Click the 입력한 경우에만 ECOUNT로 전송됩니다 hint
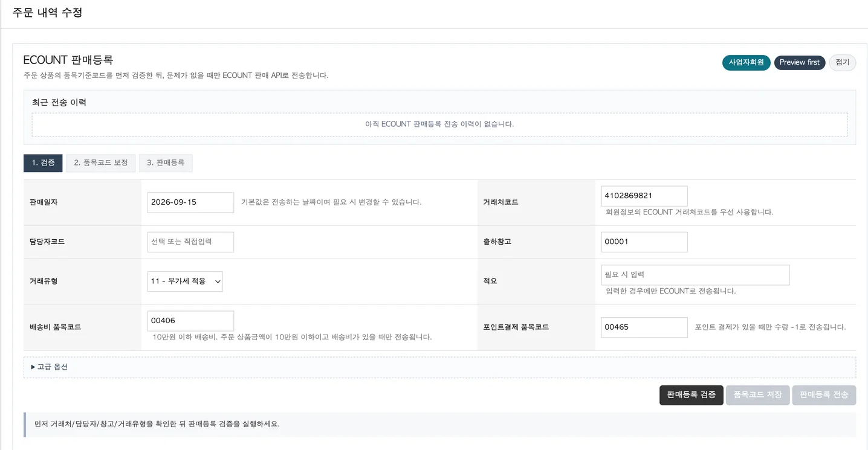Screen dimensions: 868x450 click(x=671, y=291)
